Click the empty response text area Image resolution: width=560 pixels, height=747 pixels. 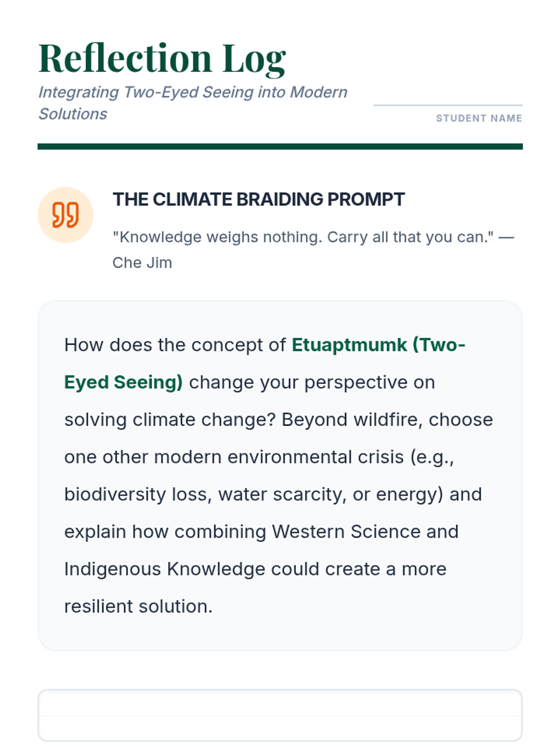pyautogui.click(x=280, y=714)
